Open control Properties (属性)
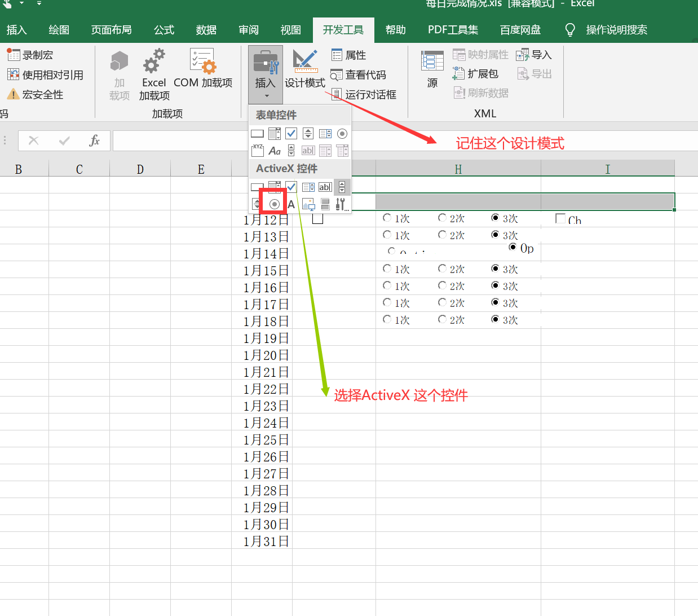 pos(348,55)
